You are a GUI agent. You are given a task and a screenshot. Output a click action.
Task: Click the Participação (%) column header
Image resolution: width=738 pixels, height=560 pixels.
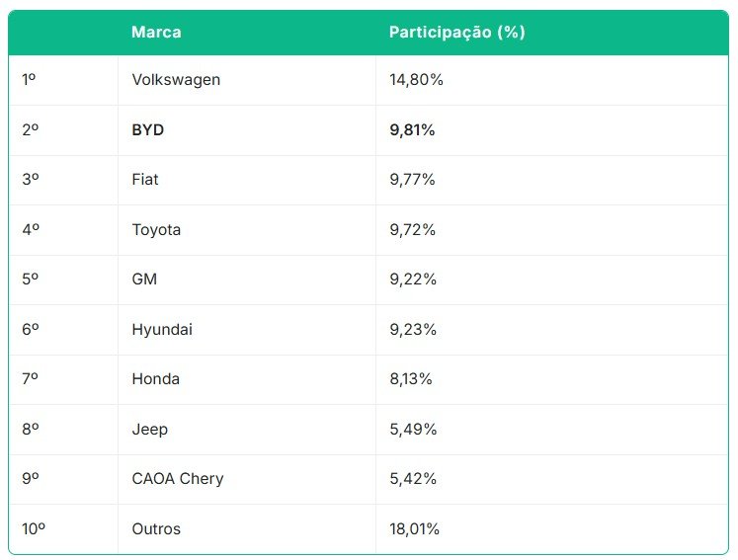(x=456, y=32)
